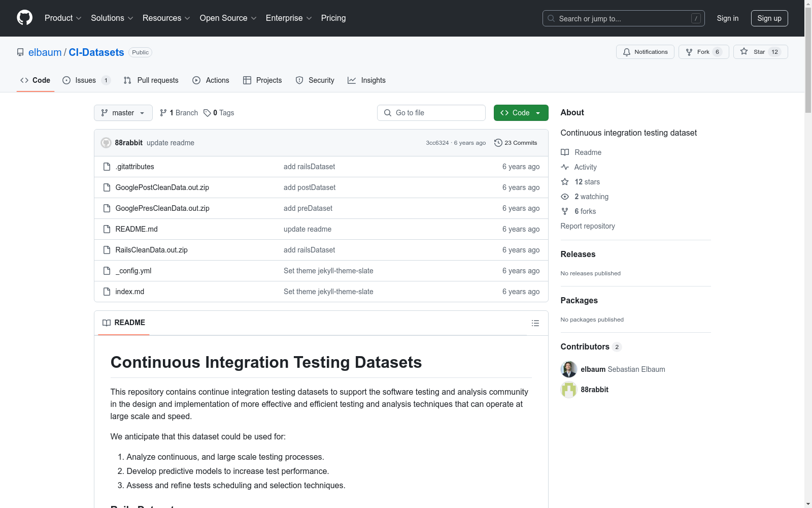This screenshot has width=812, height=508.
Task: Switch to the Issues tab
Action: click(86, 80)
